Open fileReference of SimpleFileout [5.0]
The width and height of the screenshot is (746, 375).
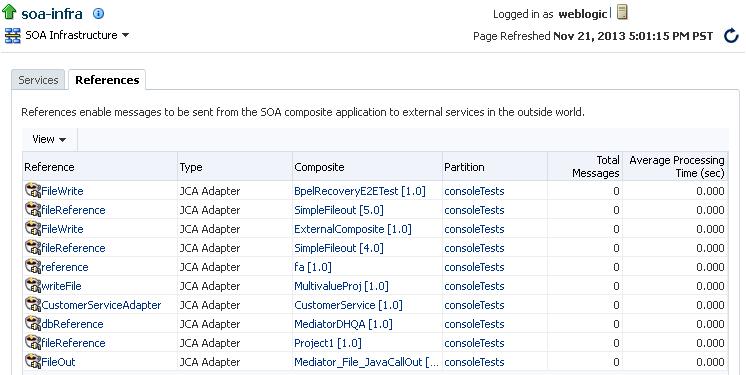[x=73, y=210]
